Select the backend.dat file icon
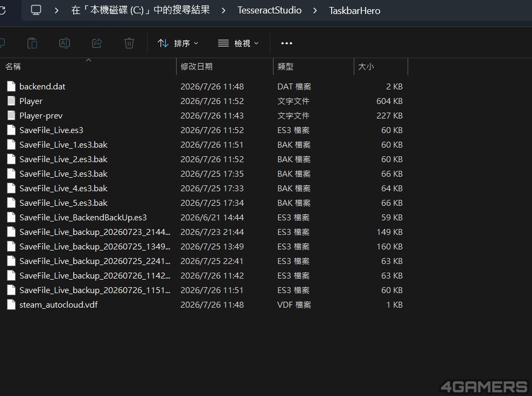Screen dimensions: 532x396 (x=11, y=86)
